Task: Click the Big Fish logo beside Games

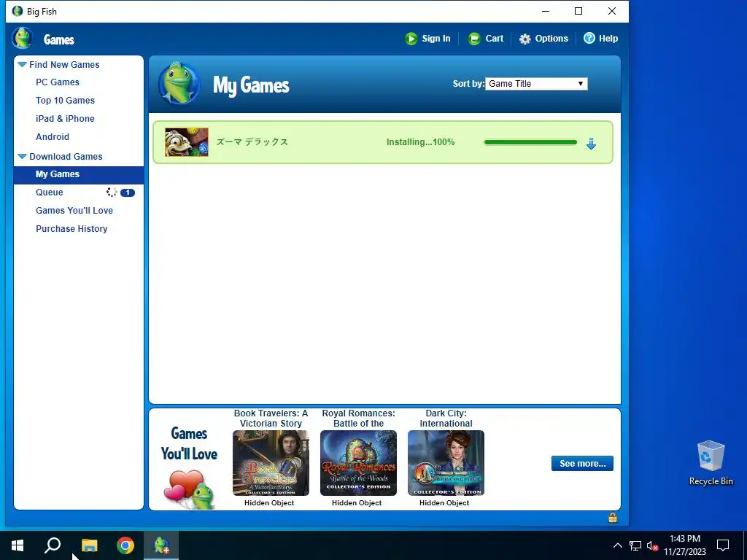Action: pos(23,38)
